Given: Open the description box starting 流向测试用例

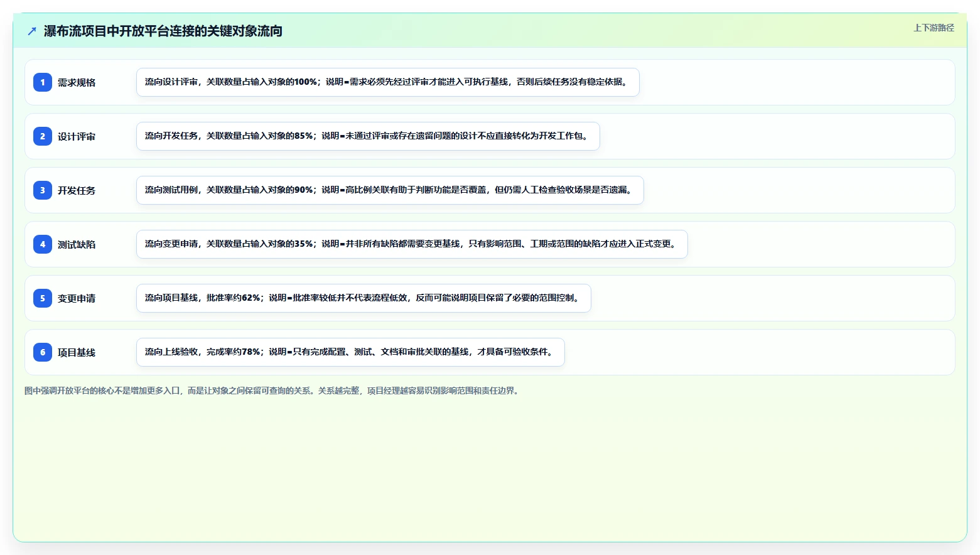Looking at the screenshot, I should [390, 190].
